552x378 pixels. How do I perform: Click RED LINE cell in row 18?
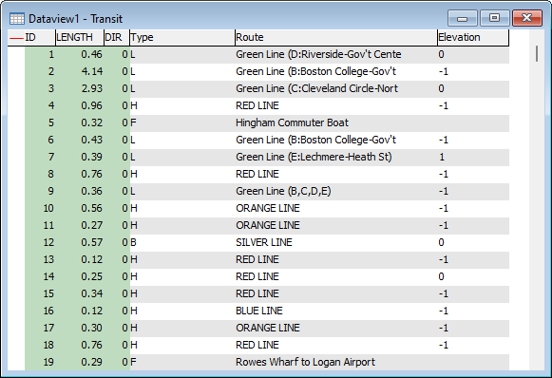coord(336,345)
